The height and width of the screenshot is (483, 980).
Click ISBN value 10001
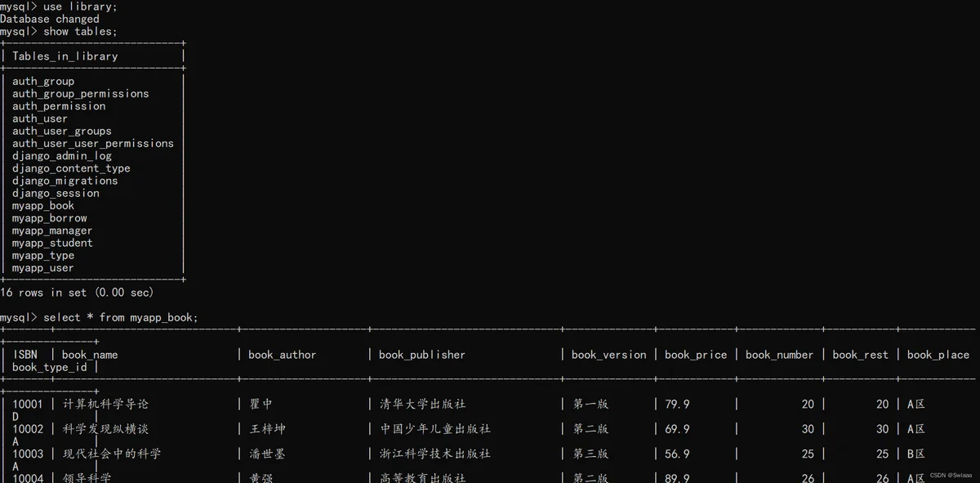[x=29, y=404]
